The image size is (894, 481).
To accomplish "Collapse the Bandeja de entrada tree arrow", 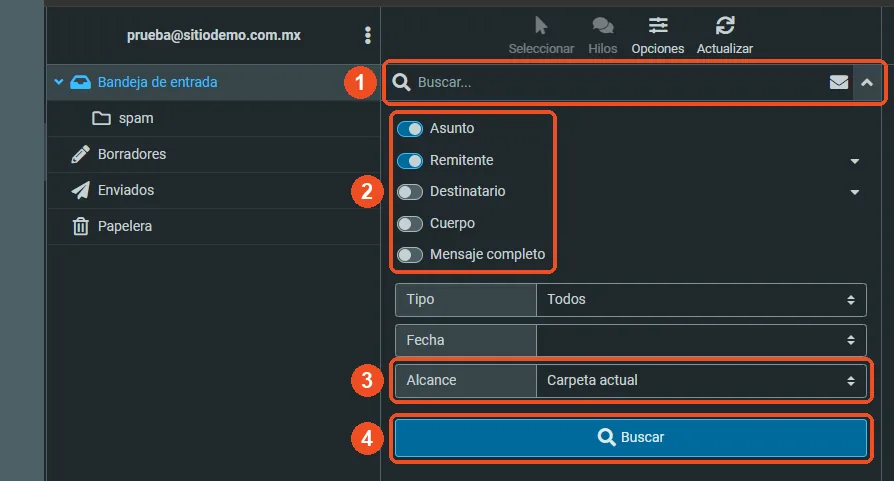I will [x=58, y=82].
